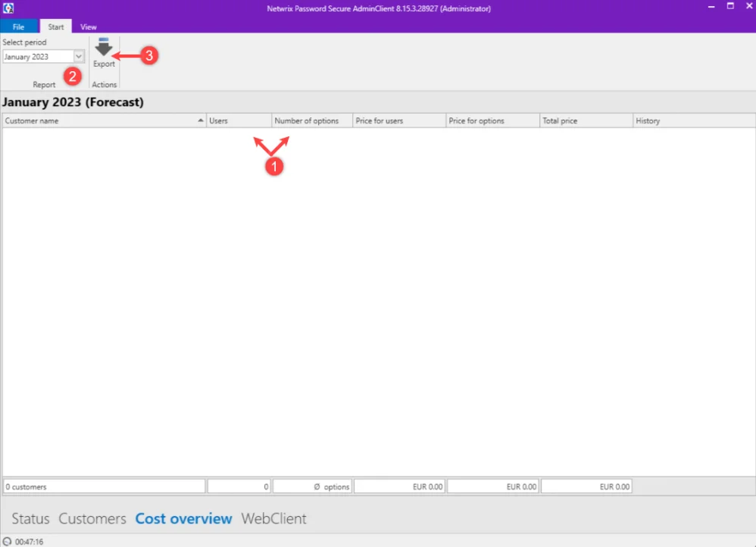Click the Price for users total EUR 0.00
Image resolution: width=756 pixels, height=547 pixels.
[x=399, y=486]
